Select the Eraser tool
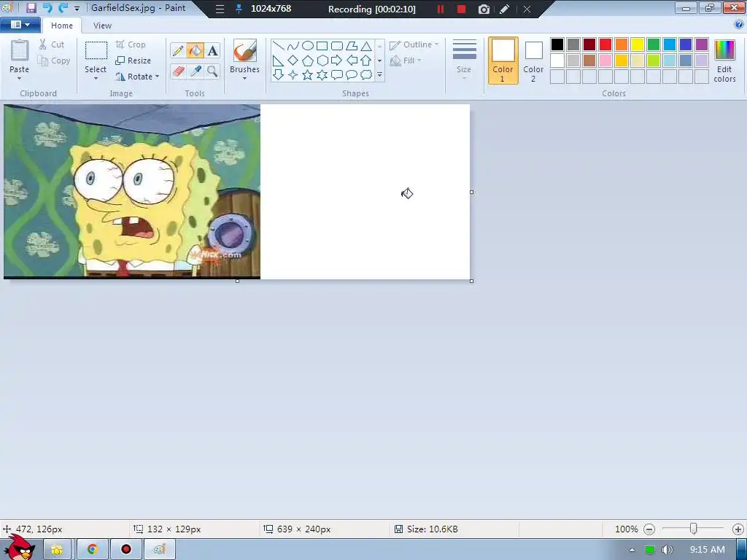The width and height of the screenshot is (747, 560). 178,71
